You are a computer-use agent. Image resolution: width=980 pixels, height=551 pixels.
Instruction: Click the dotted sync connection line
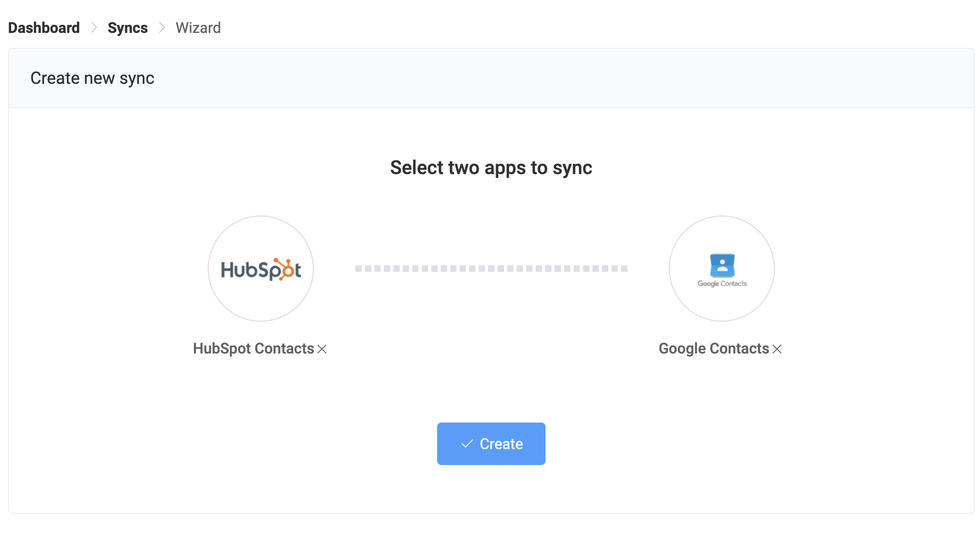[491, 269]
